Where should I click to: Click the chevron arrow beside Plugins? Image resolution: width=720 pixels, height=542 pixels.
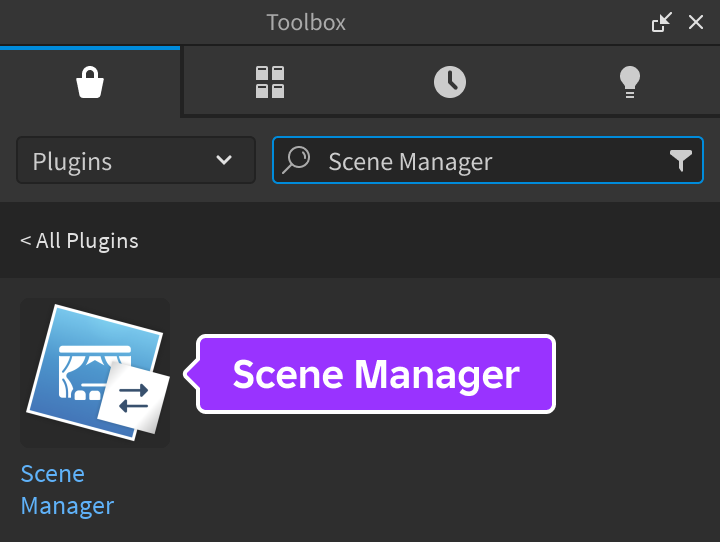click(224, 160)
